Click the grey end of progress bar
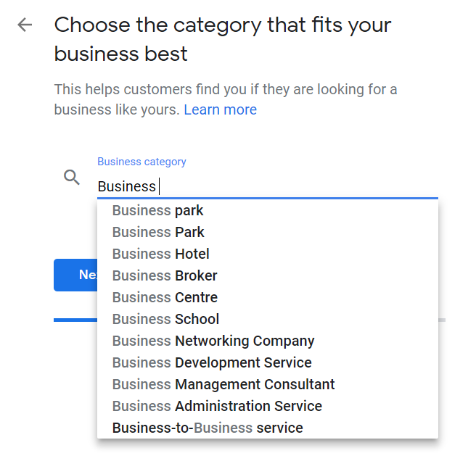Screen dimensions: 476x469 [442, 320]
